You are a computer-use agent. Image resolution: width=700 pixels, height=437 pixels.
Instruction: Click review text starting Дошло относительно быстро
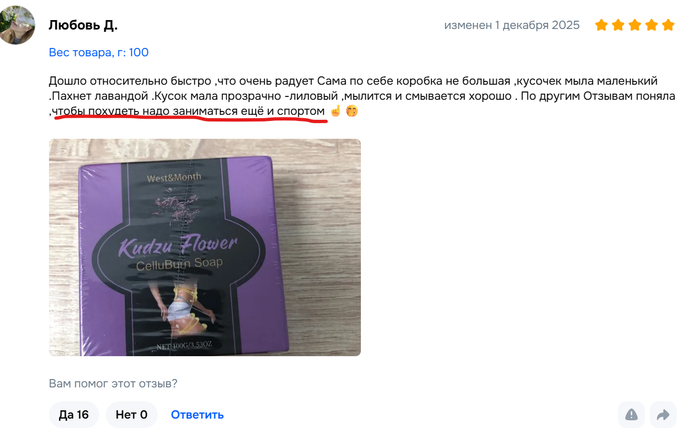click(x=362, y=96)
